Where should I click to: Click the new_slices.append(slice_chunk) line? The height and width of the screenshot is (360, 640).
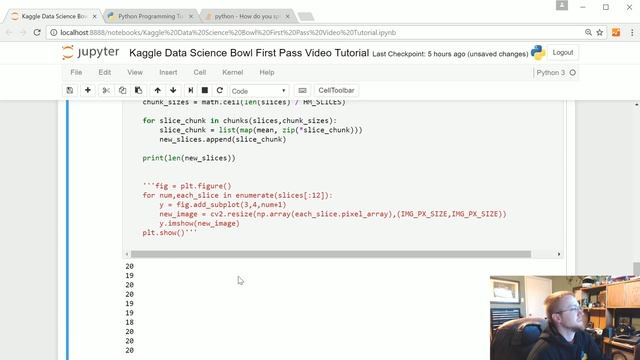(223, 140)
